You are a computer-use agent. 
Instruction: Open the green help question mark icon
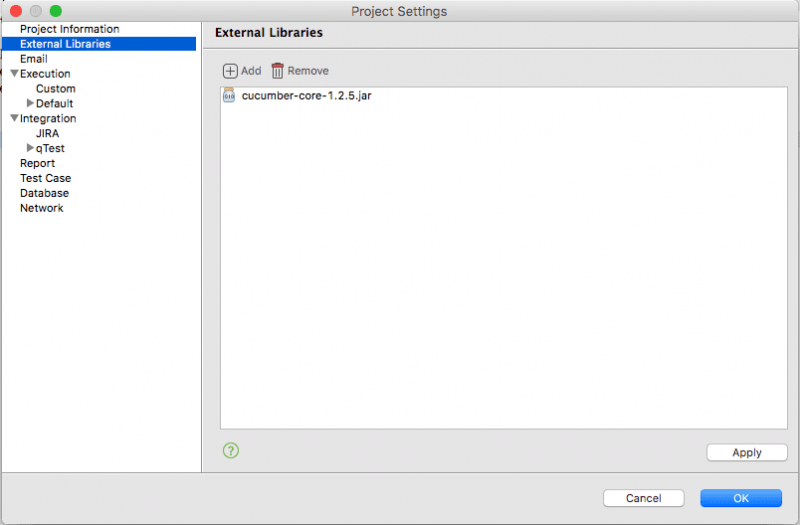[231, 451]
